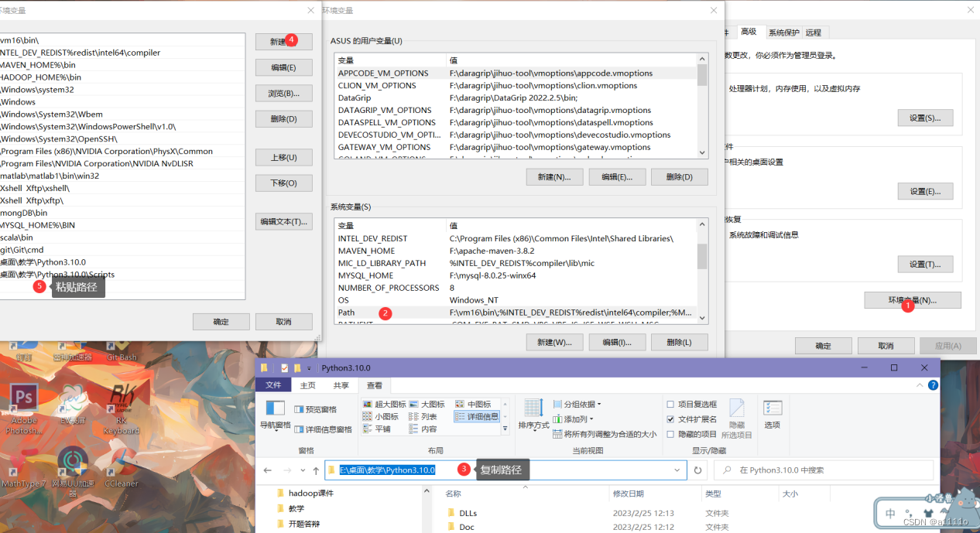Viewport: 980px width, 533px height.
Task: Open recent locations dropdown in Explorer
Action: click(x=302, y=470)
